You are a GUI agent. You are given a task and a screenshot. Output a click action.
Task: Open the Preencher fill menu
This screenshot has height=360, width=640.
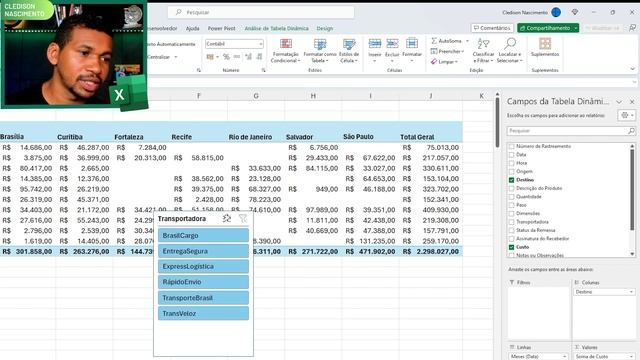tap(447, 51)
